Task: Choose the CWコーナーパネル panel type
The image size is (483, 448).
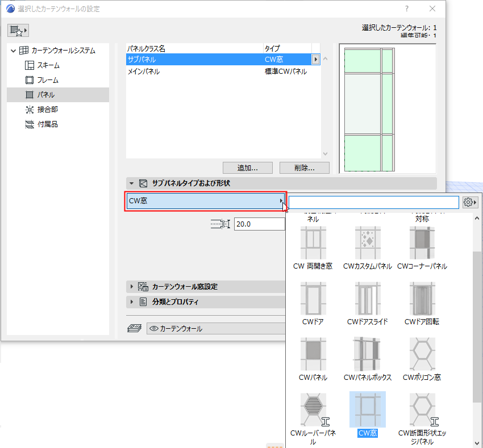Action: pos(422,248)
